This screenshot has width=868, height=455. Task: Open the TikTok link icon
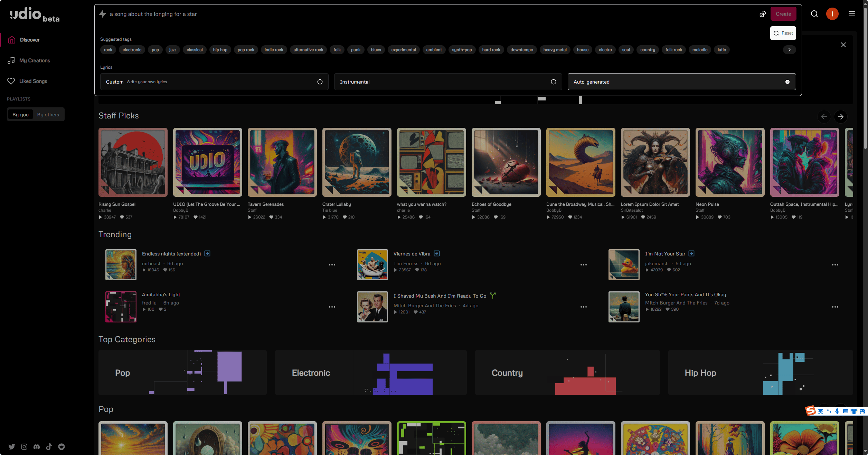49,447
